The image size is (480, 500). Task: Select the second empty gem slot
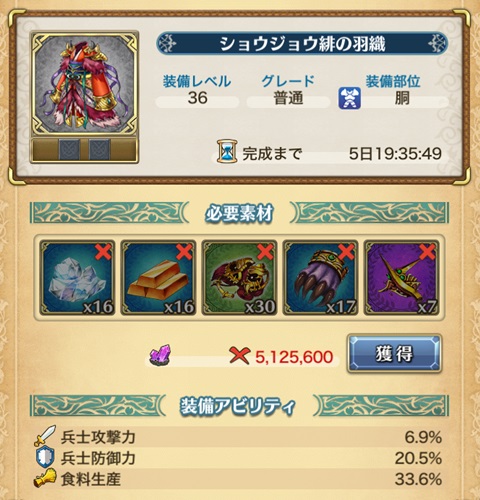[99, 150]
